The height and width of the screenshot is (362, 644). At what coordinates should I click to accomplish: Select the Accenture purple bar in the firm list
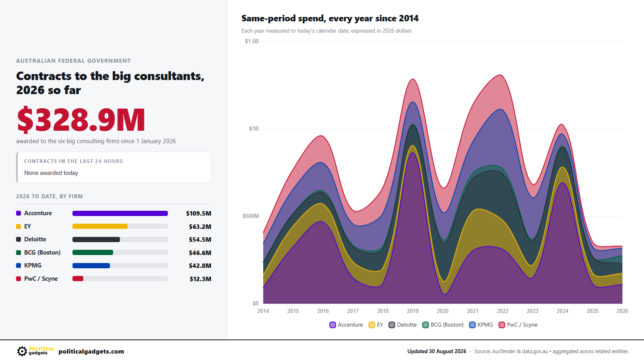pyautogui.click(x=120, y=214)
